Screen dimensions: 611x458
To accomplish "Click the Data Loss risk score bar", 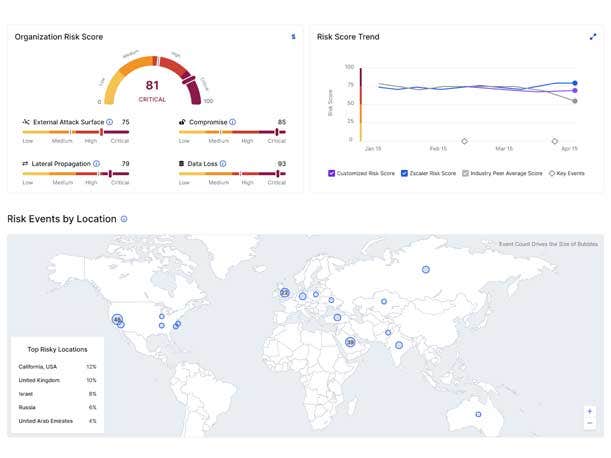I will click(x=232, y=173).
